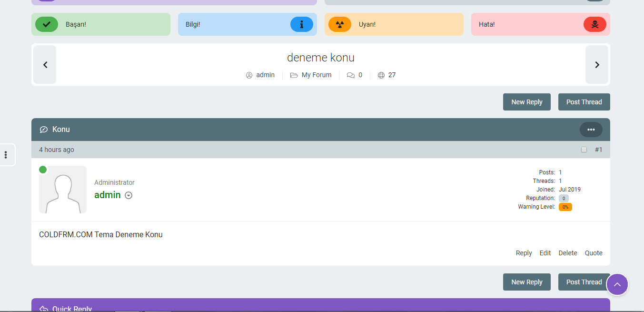644x312 pixels.
Task: Click Quote on the post
Action: [x=594, y=253]
